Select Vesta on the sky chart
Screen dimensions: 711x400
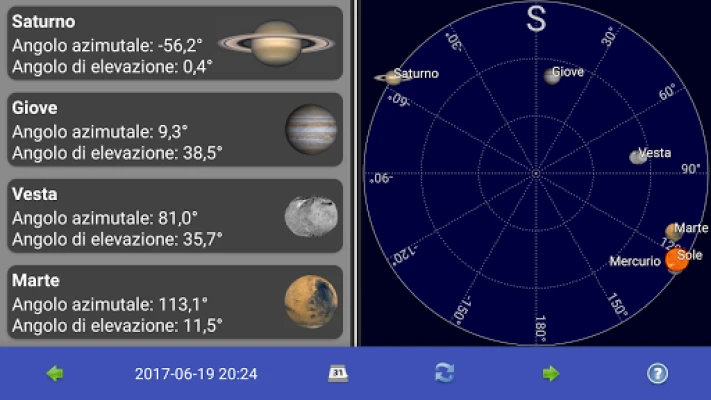[637, 156]
